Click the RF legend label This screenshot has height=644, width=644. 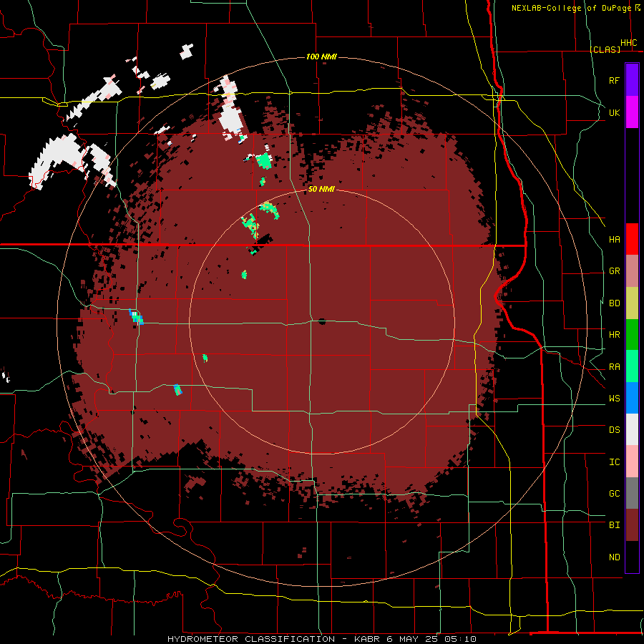point(614,80)
